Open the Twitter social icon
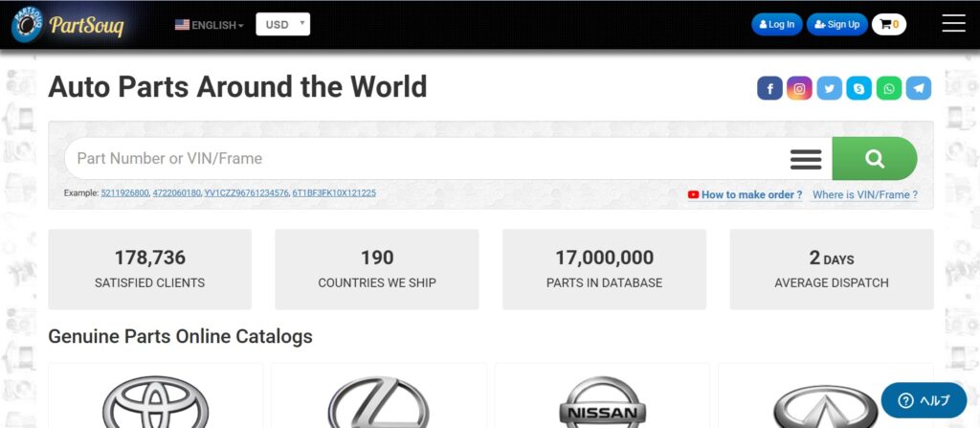The image size is (980, 428). tap(829, 88)
